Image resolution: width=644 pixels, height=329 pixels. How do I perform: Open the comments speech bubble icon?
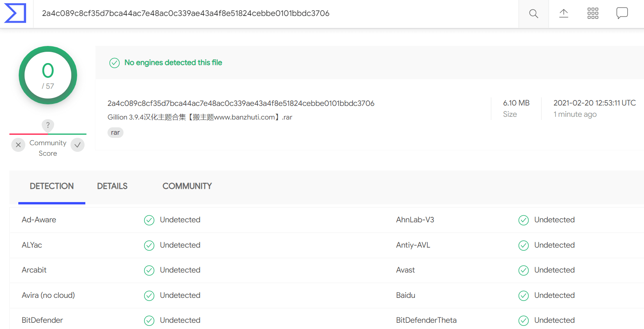(x=622, y=13)
